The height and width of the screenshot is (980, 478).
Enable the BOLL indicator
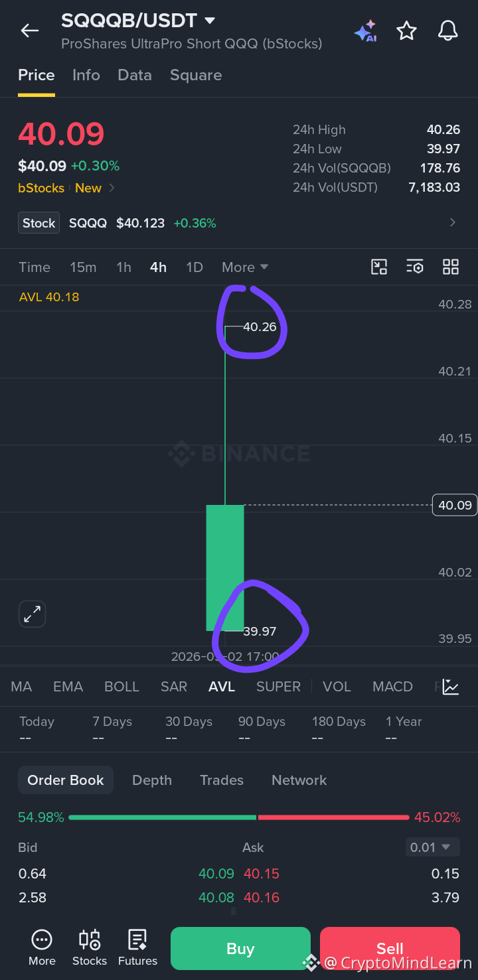[121, 687]
